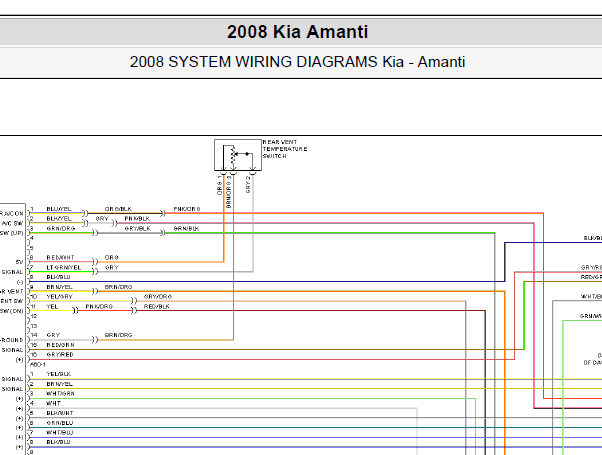Click the splice symbol between BLU/YEL and ORG/BLK

(x=86, y=213)
